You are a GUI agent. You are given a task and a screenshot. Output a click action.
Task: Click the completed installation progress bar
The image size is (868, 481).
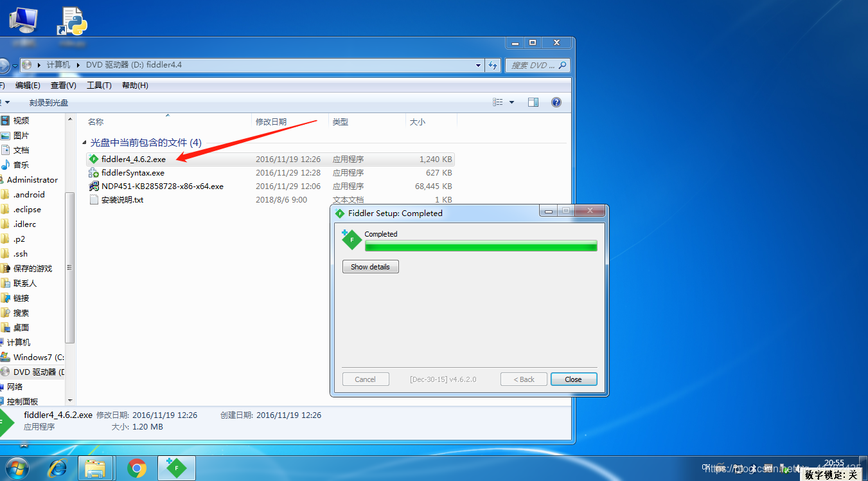[x=481, y=246]
